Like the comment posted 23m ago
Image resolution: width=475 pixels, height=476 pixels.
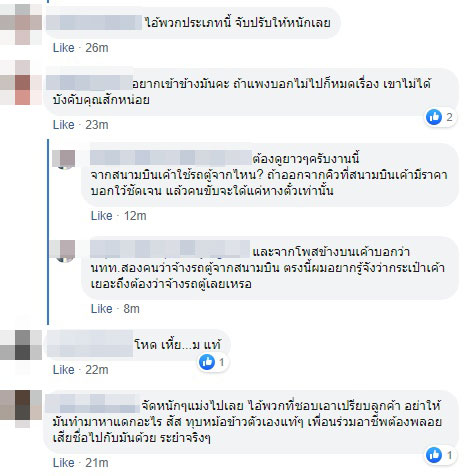63,125
